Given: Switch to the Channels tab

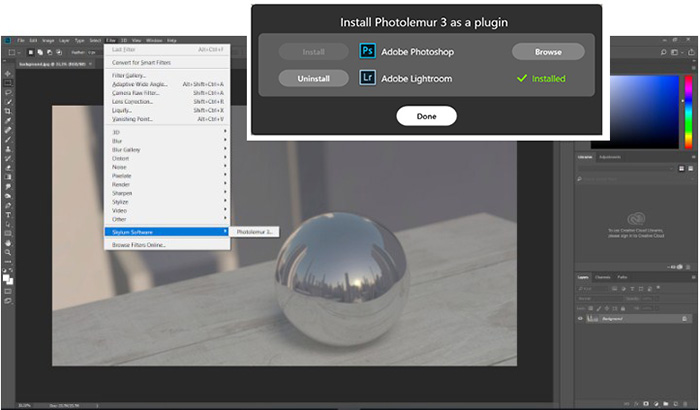Looking at the screenshot, I should (x=603, y=277).
